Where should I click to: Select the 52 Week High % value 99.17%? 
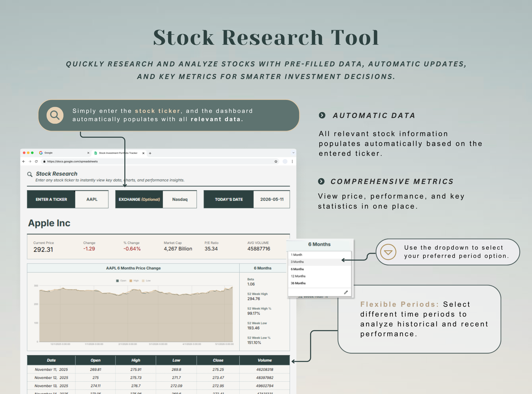[254, 314]
